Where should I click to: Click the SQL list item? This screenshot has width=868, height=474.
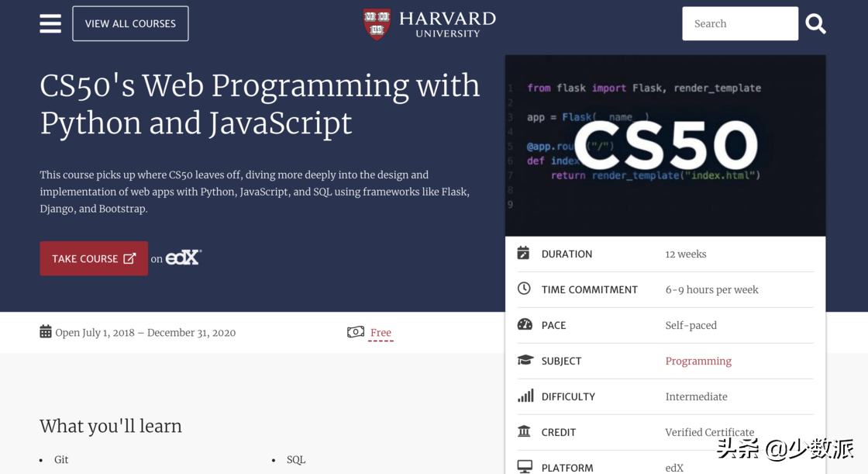(295, 459)
